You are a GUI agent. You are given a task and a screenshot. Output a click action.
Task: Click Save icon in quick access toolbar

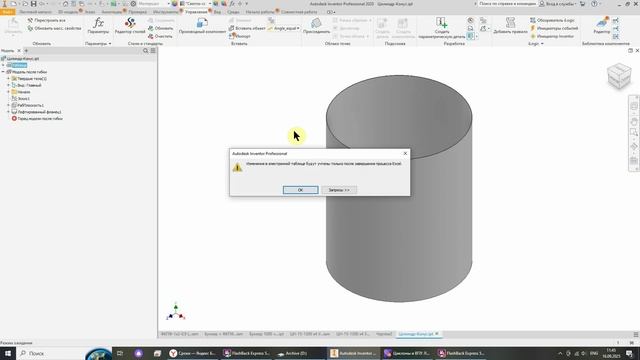33,4
